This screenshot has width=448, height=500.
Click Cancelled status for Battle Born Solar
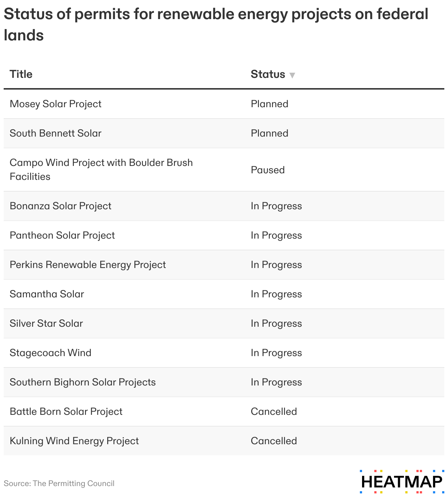[274, 412]
